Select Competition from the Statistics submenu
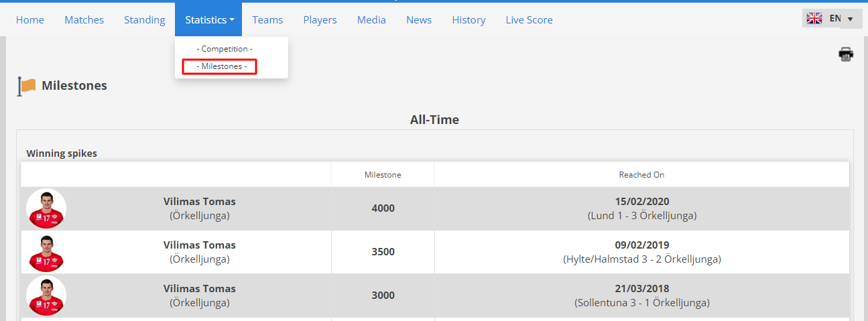This screenshot has width=868, height=321. point(225,49)
